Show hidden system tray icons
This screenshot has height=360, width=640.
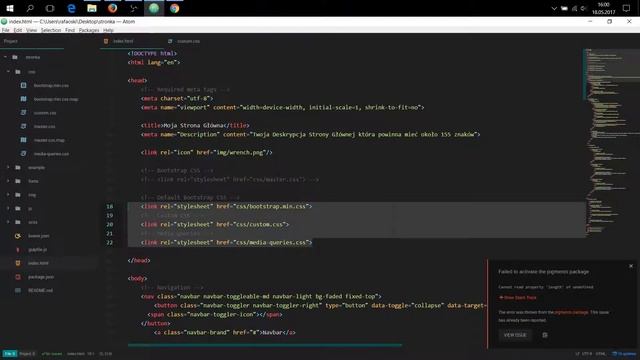554,9
